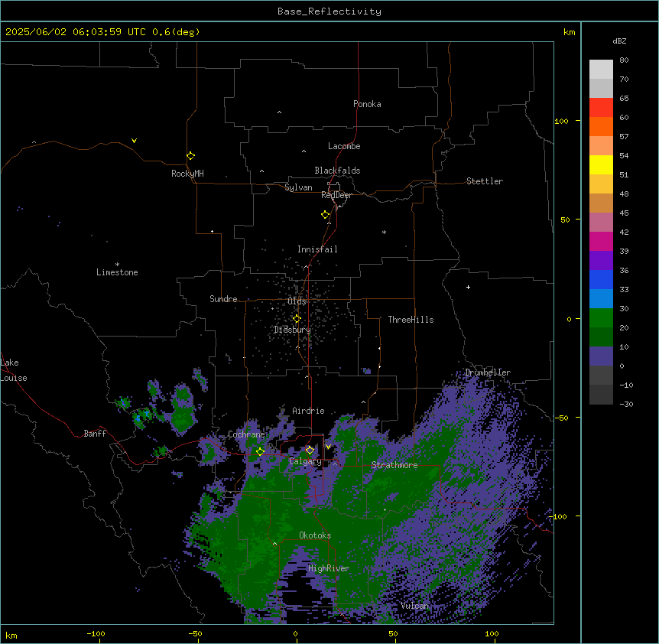Pick the light gray 70-80 dBZ legend swatch
The height and width of the screenshot is (644, 659).
601,70
